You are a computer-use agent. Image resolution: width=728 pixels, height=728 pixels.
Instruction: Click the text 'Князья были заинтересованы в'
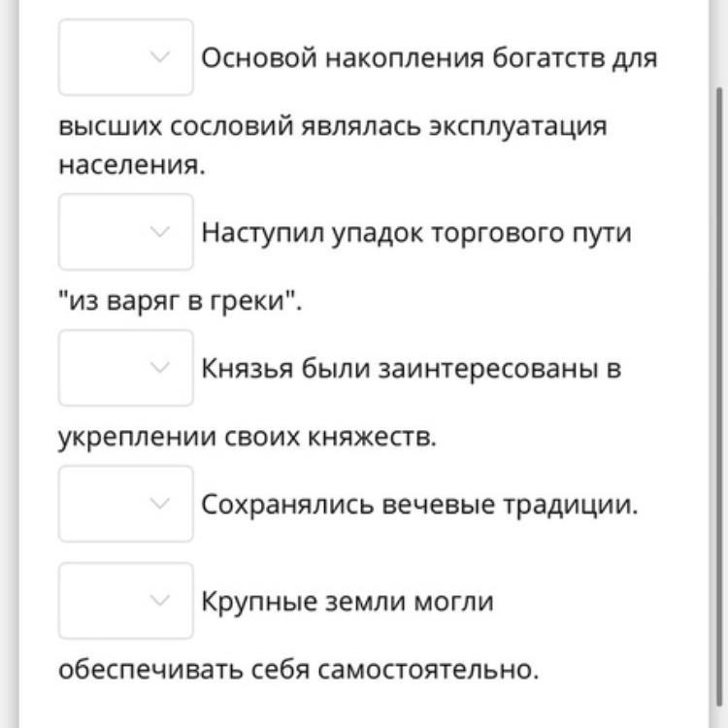pos(411,370)
